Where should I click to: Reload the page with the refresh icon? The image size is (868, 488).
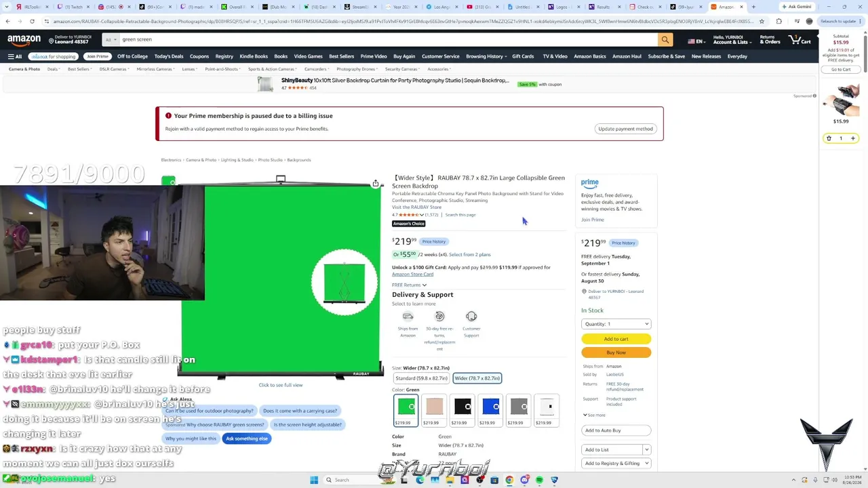[32, 21]
